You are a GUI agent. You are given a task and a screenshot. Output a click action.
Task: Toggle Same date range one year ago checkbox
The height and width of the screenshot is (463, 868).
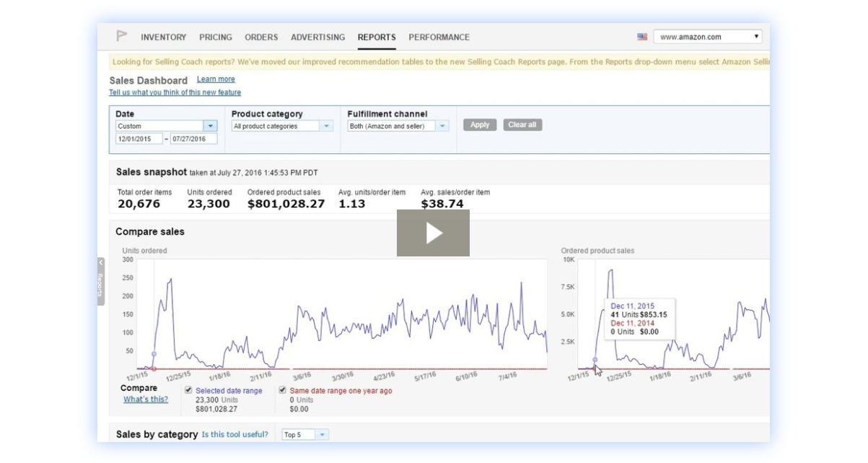tap(283, 390)
